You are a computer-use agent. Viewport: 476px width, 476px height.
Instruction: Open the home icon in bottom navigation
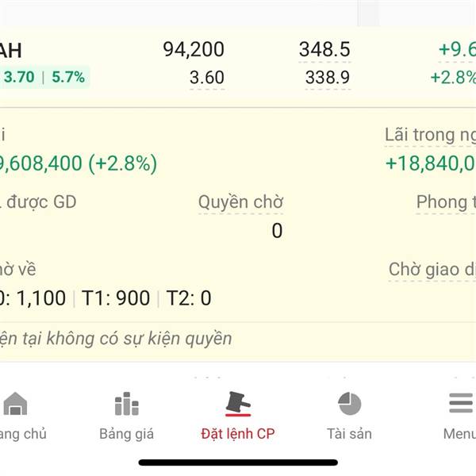click(x=15, y=404)
